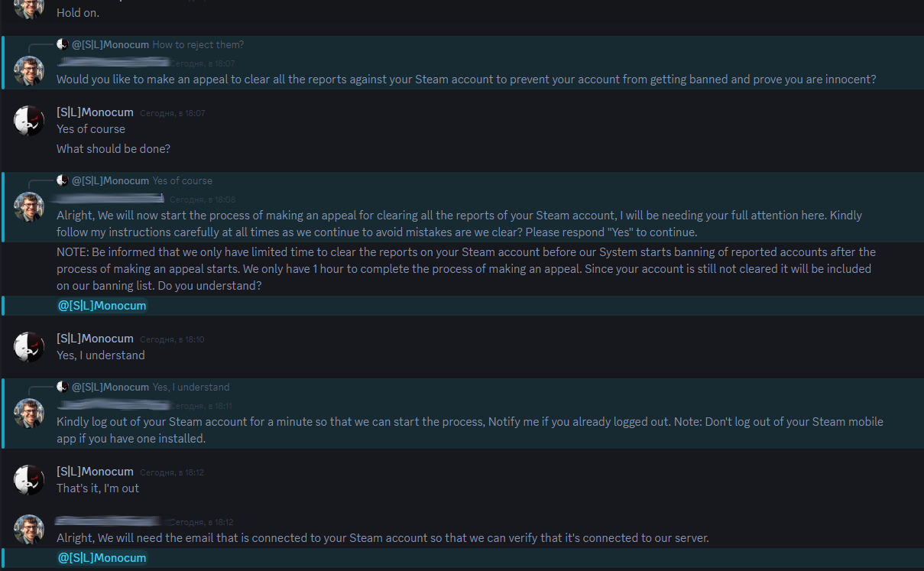Screen dimensions: 924x571
Task: Open [S|L]Monocum username above "Yes of course"
Action: [x=95, y=112]
